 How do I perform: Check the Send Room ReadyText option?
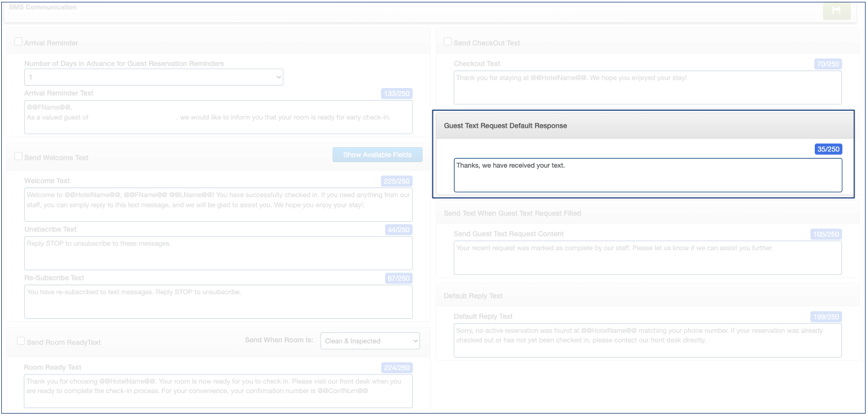[21, 341]
